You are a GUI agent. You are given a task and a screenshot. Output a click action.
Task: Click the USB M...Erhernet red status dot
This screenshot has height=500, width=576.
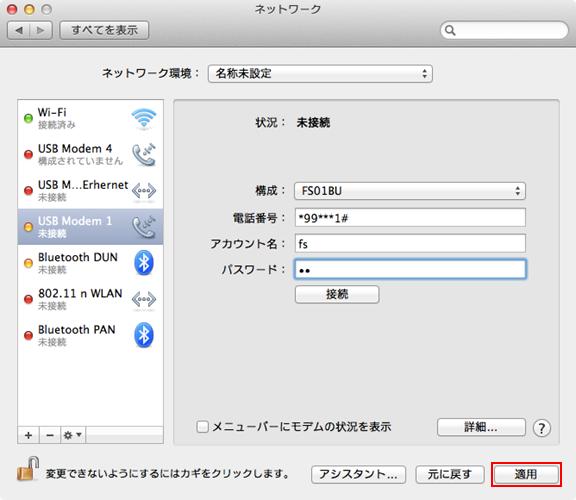click(x=28, y=190)
